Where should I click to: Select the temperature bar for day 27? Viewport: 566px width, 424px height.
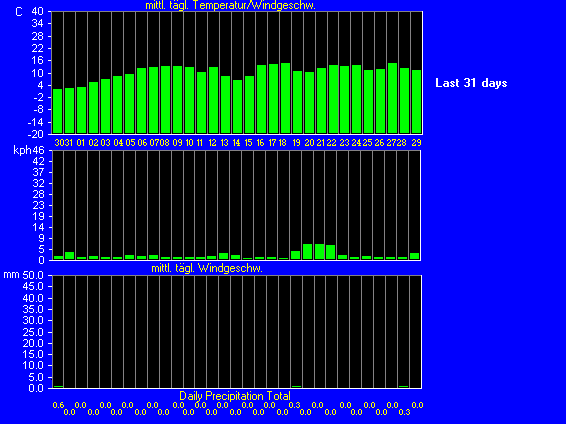(x=392, y=98)
